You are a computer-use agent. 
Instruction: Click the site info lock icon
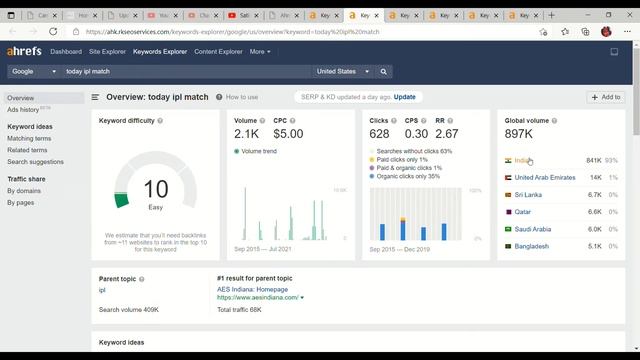click(x=76, y=32)
